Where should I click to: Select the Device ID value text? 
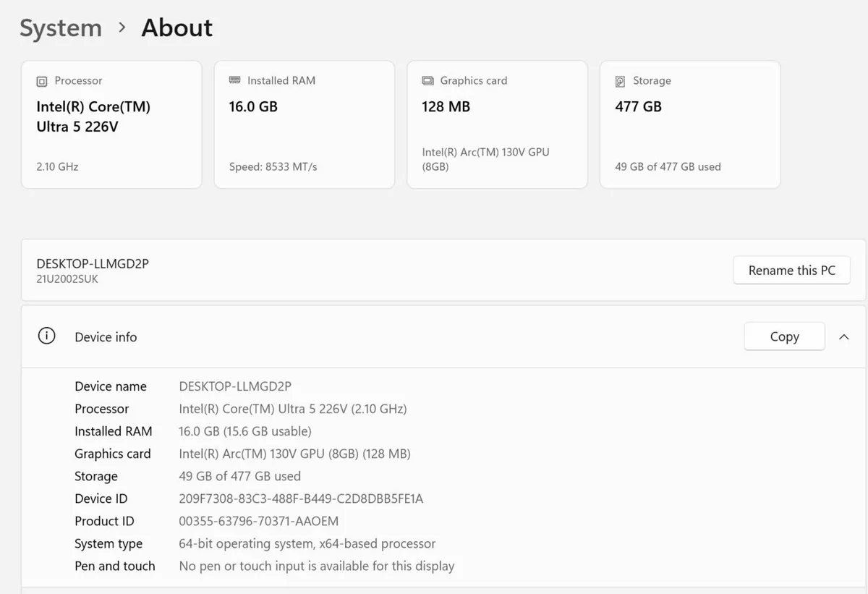[301, 498]
